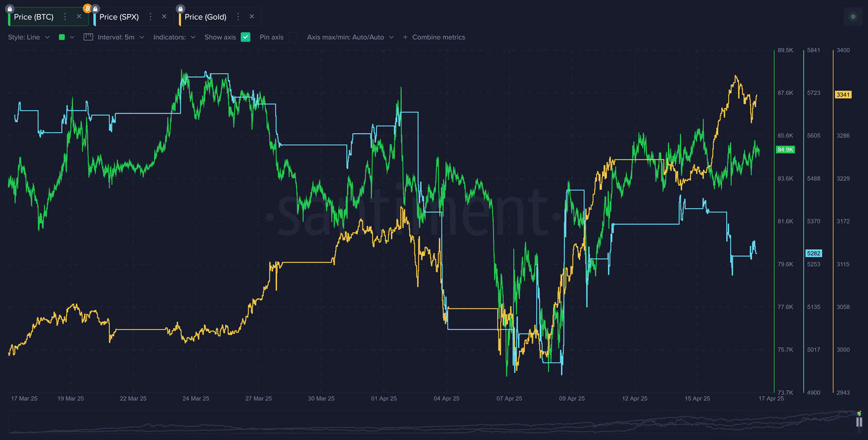The image size is (868, 440).
Task: Enable the Pin axis checkbox
Action: point(293,37)
